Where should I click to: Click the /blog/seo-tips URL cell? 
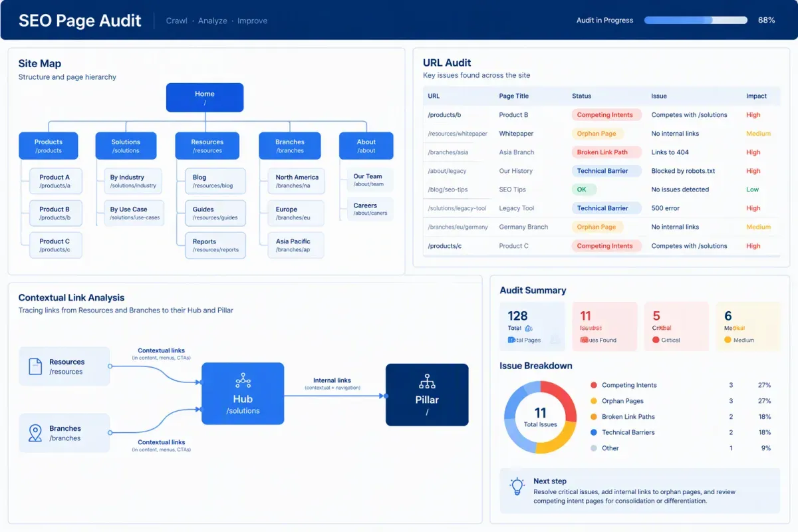(448, 190)
